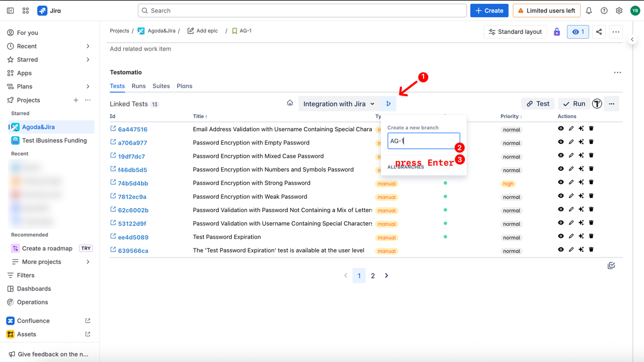
Task: Open the Integration with Jira dropdown
Action: coord(339,104)
